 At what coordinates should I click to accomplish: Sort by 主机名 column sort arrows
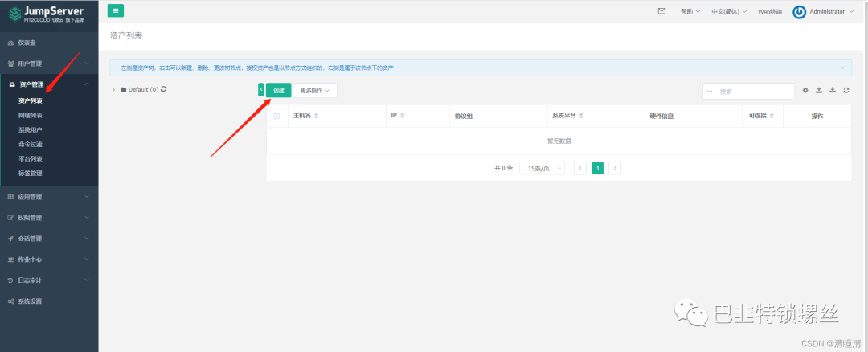[x=316, y=116]
